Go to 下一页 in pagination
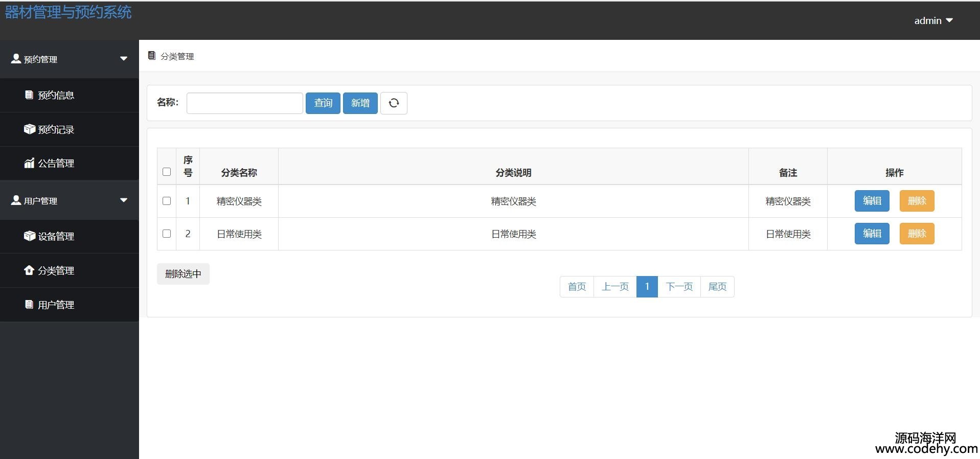 pyautogui.click(x=679, y=287)
